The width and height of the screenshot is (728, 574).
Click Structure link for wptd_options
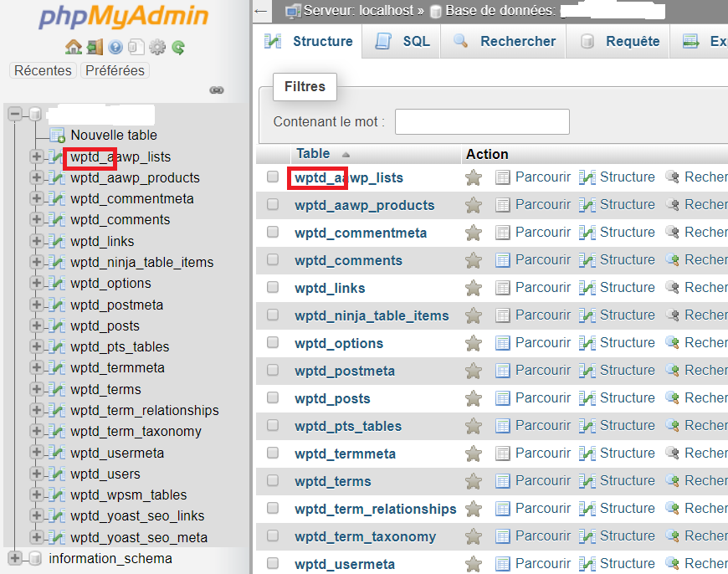[628, 343]
